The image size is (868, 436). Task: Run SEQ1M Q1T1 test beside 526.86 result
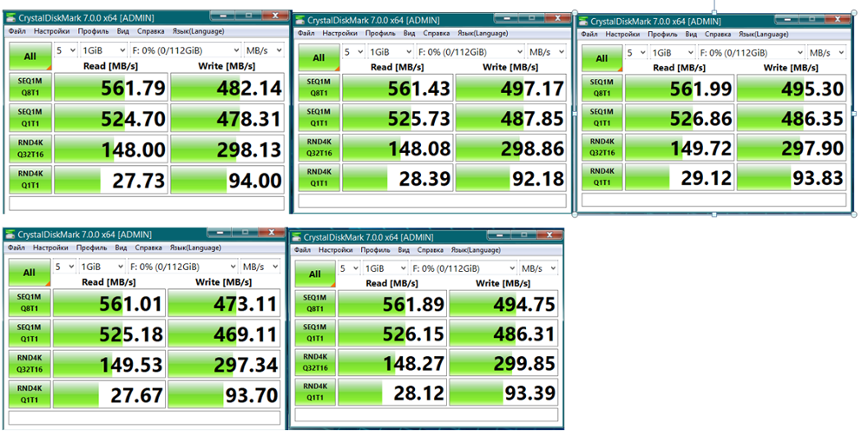click(x=602, y=118)
